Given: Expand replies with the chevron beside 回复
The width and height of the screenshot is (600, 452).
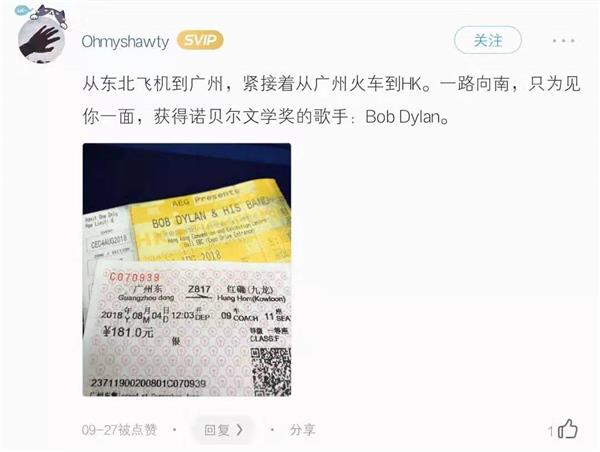Looking at the screenshot, I should 240,430.
